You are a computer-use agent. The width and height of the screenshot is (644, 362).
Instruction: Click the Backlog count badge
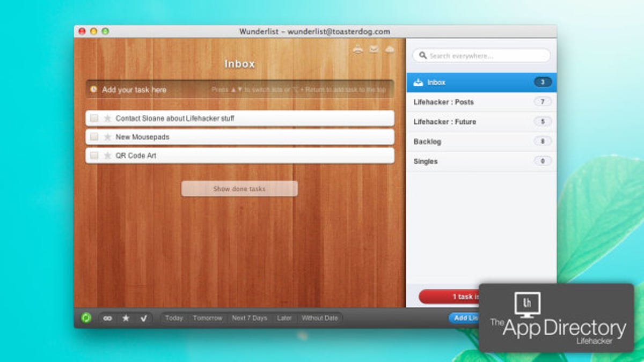point(543,142)
